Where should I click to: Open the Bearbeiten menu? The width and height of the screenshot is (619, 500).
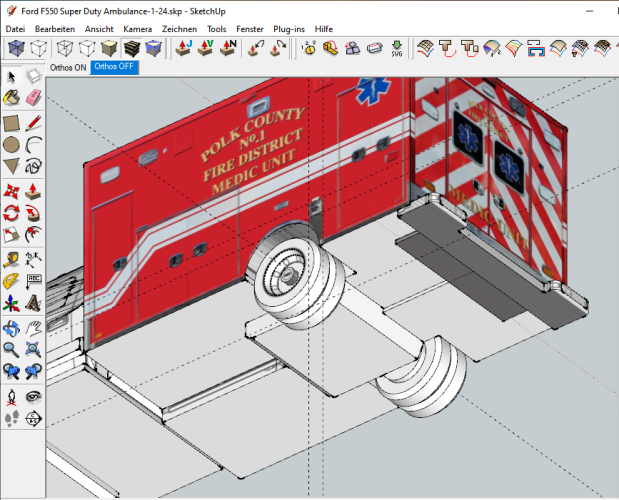point(55,29)
